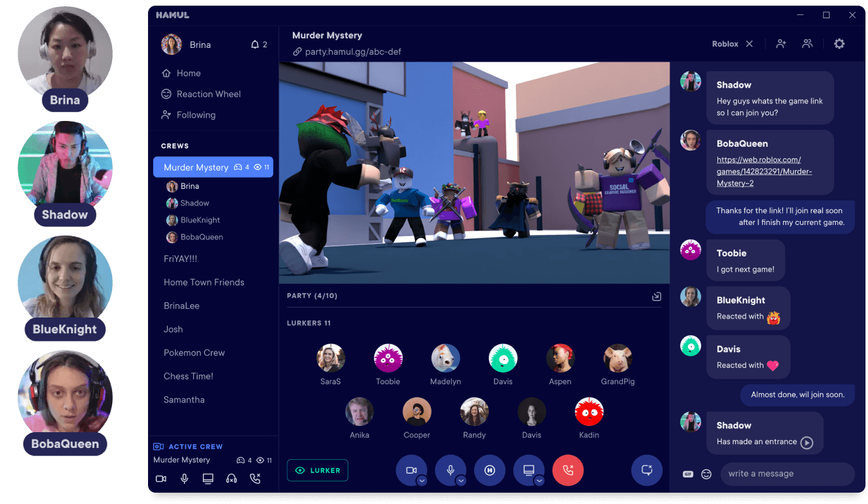Toggle microphone in the Active Crew bar

pos(185,479)
